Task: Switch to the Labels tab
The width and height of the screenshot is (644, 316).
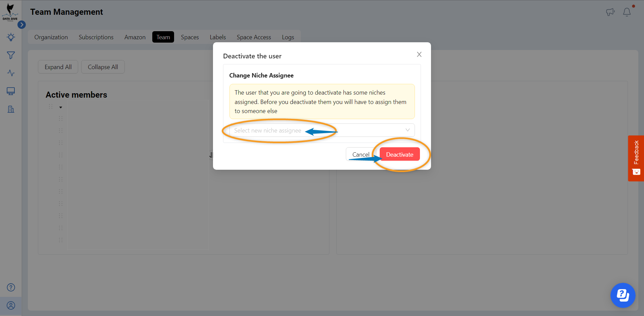Action: tap(218, 37)
